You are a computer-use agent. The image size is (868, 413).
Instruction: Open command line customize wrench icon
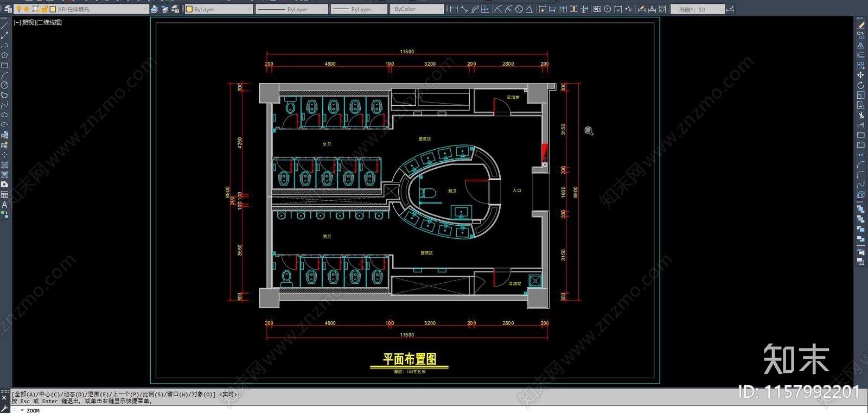point(4,408)
